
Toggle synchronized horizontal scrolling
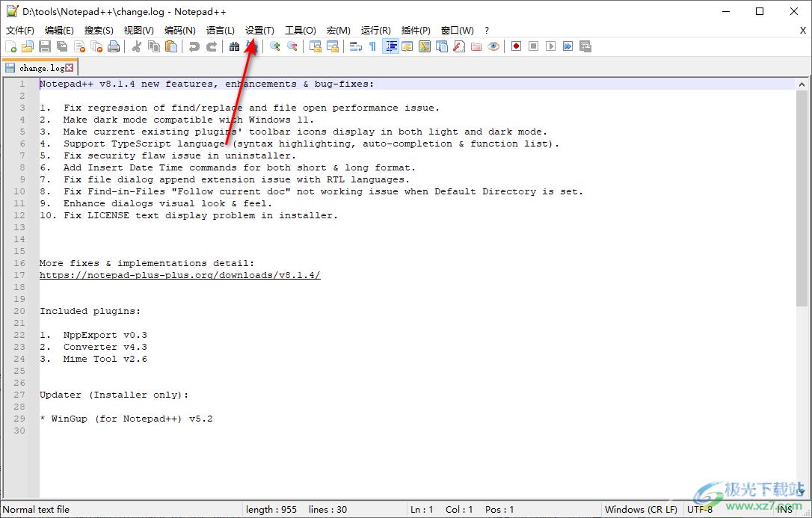pos(333,46)
